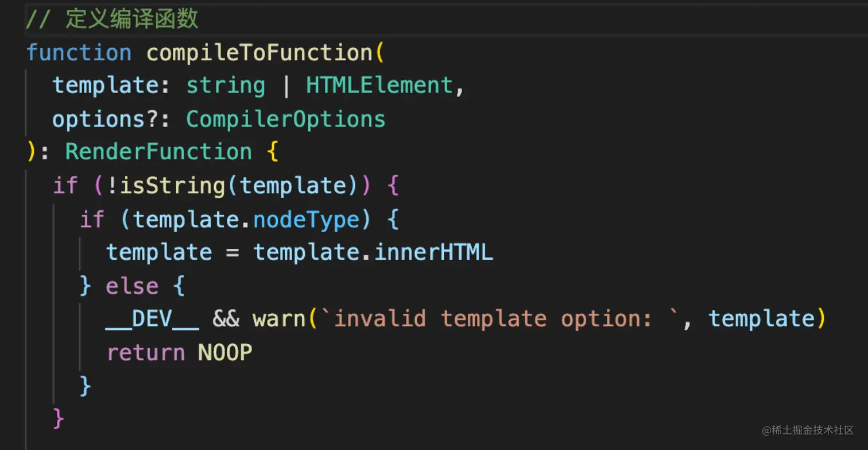Image resolution: width=868 pixels, height=450 pixels.
Task: Click the innerHTML property
Action: pyautogui.click(x=433, y=252)
